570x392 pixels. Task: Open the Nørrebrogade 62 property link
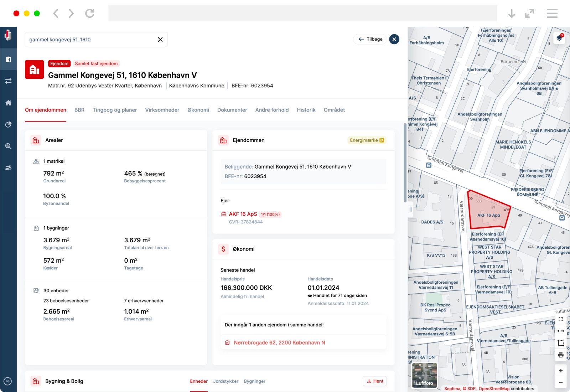point(279,342)
